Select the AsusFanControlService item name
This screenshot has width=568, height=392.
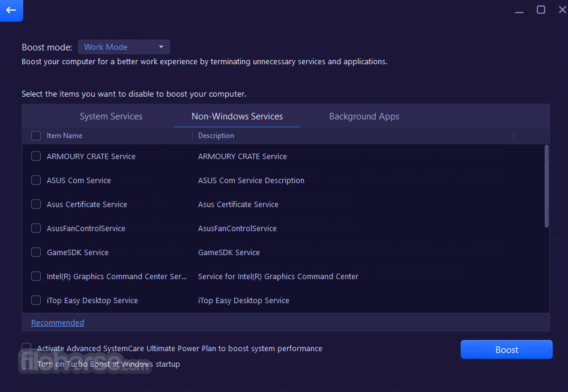pos(86,228)
